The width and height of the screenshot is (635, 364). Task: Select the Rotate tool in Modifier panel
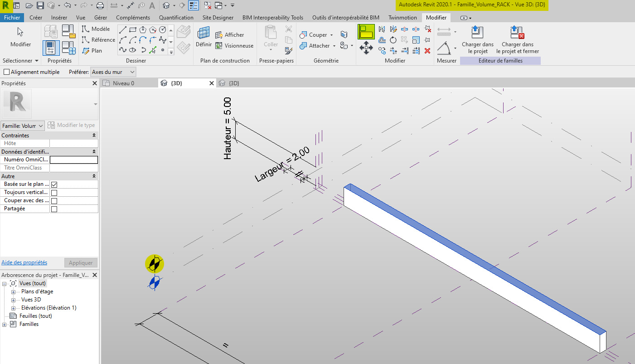[393, 40]
